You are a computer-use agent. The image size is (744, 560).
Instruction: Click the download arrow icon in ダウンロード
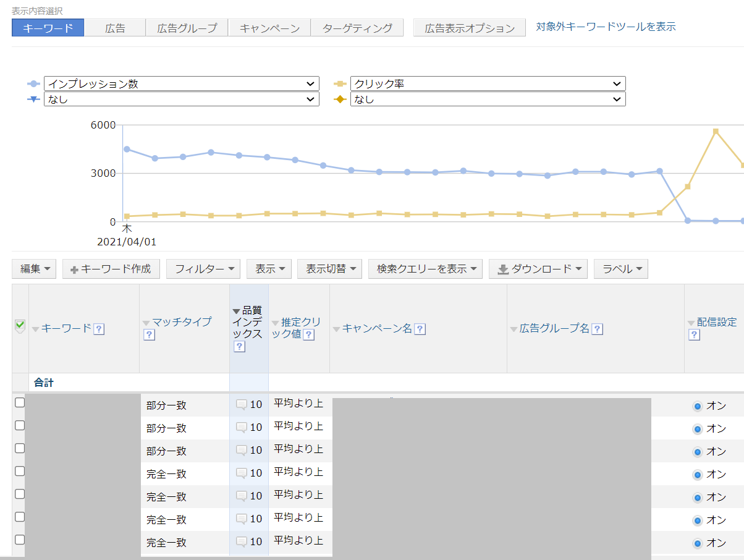[503, 269]
